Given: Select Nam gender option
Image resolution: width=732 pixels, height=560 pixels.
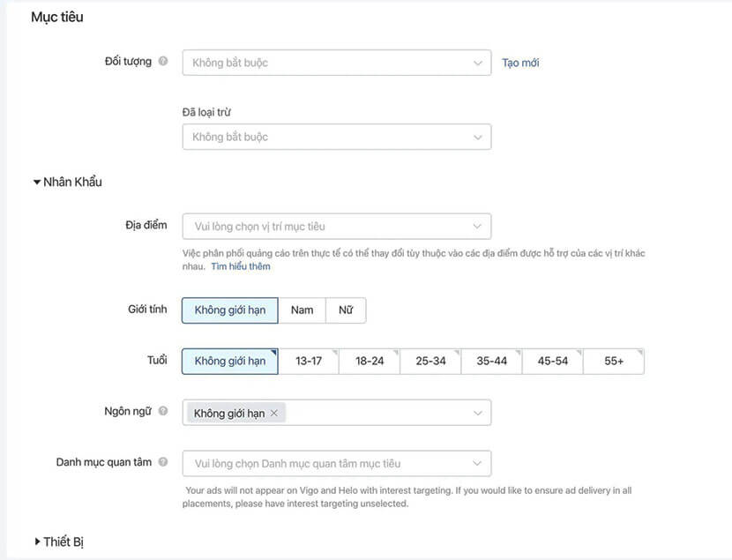Looking at the screenshot, I should click(303, 310).
